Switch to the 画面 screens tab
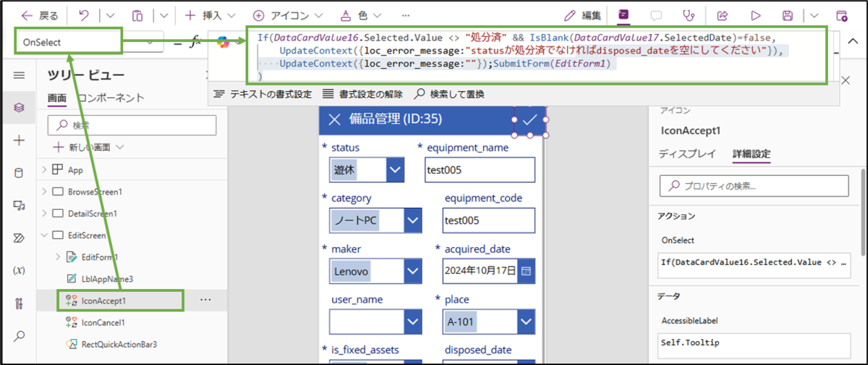Image resolution: width=868 pixels, height=365 pixels. [x=57, y=98]
